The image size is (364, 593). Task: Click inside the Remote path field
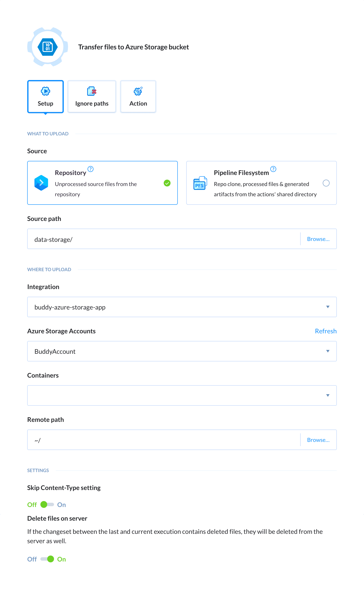tap(144, 440)
